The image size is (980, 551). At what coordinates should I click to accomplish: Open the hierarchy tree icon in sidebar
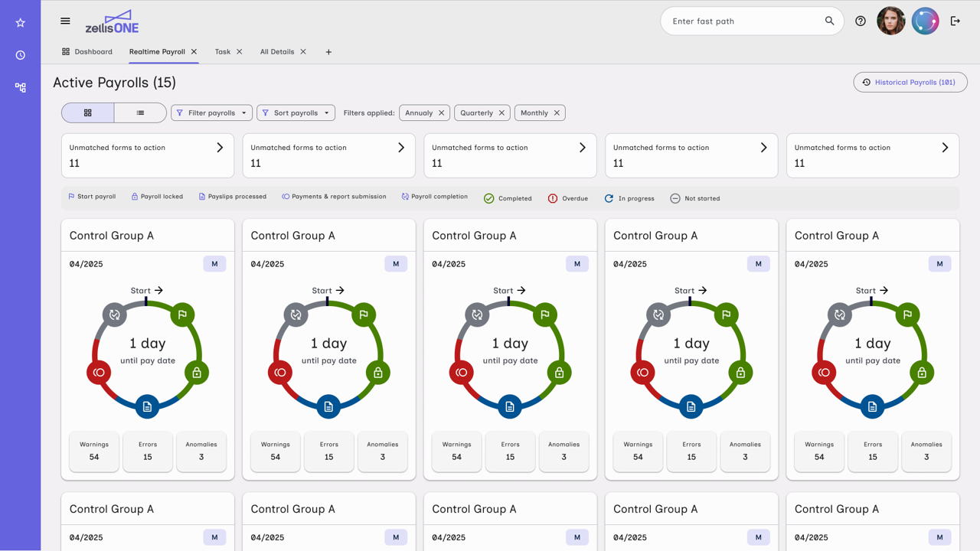[21, 88]
